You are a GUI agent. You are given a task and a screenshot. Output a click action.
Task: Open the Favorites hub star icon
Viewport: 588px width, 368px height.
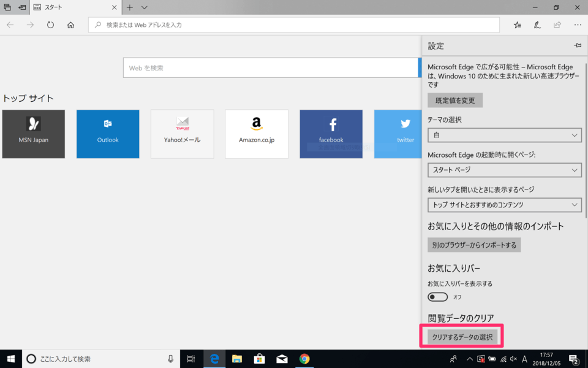(x=518, y=25)
